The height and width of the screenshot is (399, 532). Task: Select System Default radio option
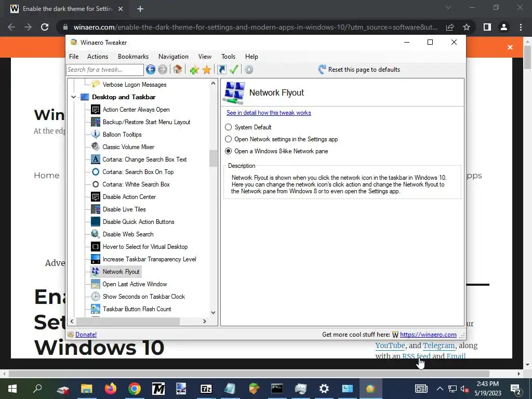tap(229, 127)
